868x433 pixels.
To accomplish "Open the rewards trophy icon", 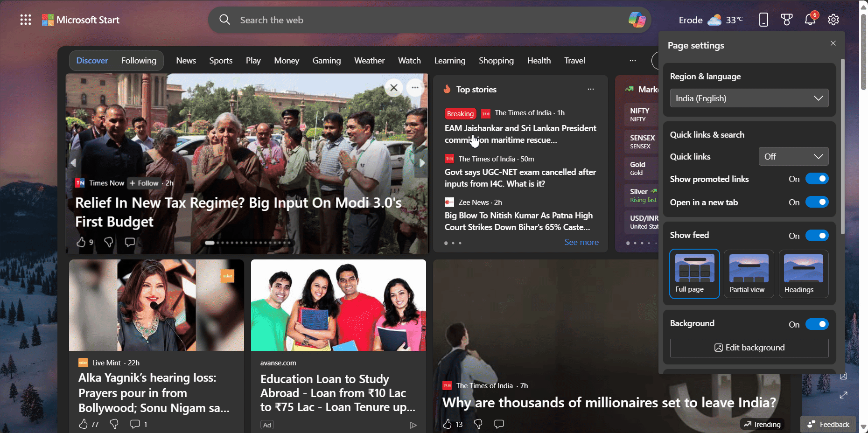I will click(787, 20).
